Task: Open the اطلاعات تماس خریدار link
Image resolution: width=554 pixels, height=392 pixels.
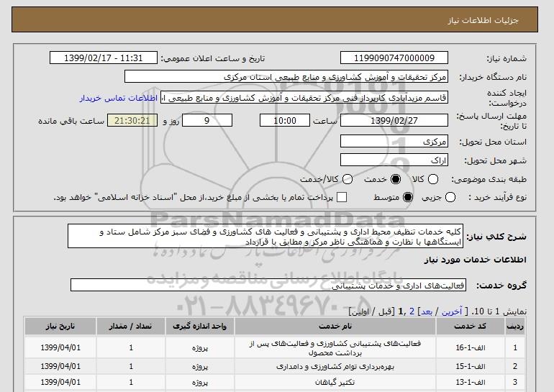Action: tap(119, 98)
